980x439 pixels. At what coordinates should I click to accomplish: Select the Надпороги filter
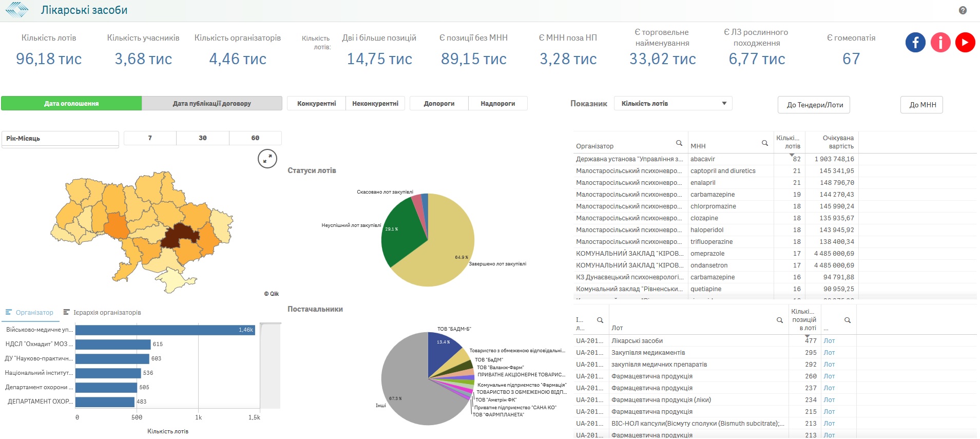tap(498, 103)
